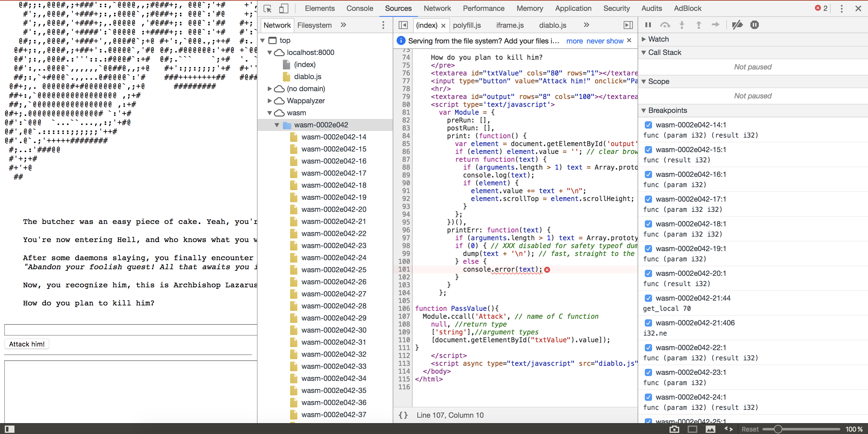The height and width of the screenshot is (434, 868).
Task: Activate the inspect element picker icon
Action: click(268, 8)
